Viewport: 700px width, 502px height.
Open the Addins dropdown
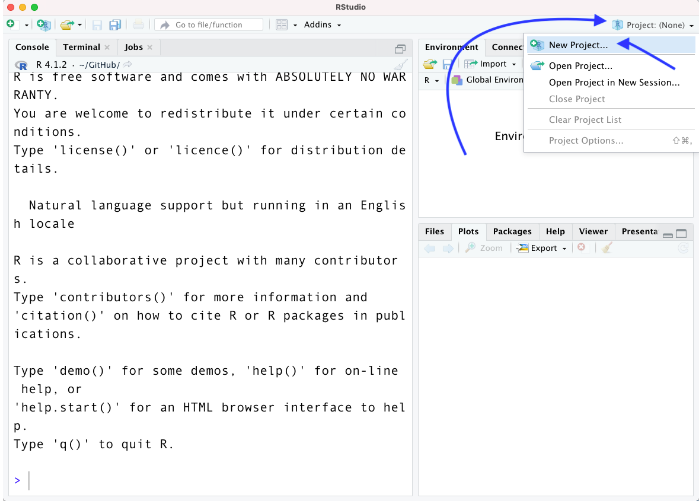[322, 24]
